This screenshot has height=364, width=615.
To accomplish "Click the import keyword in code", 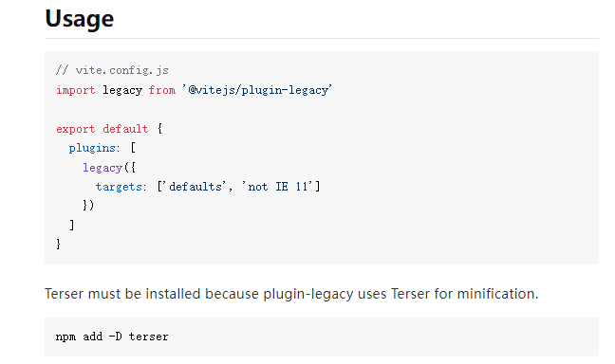I will click(75, 90).
